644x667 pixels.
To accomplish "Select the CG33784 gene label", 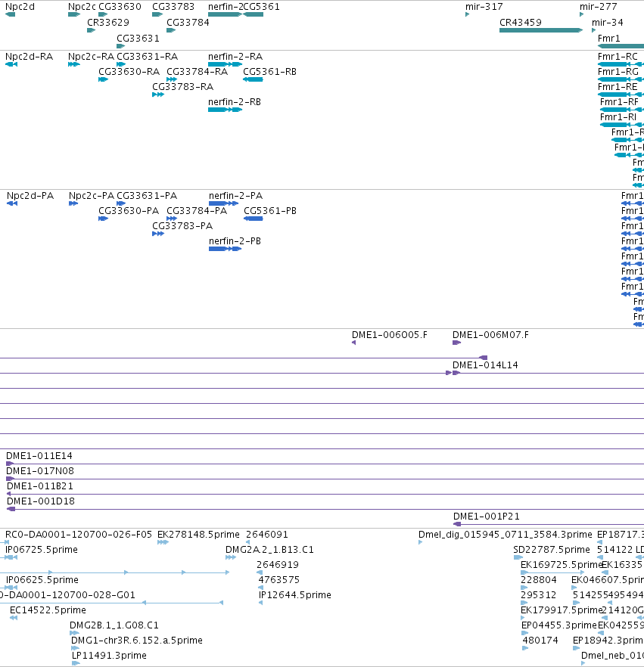I will 188,23.
